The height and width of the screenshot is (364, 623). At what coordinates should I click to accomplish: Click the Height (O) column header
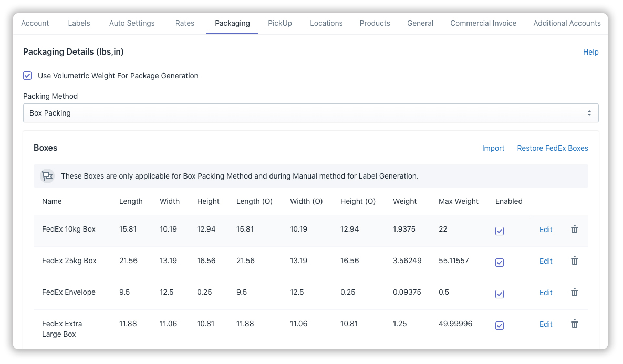click(358, 201)
